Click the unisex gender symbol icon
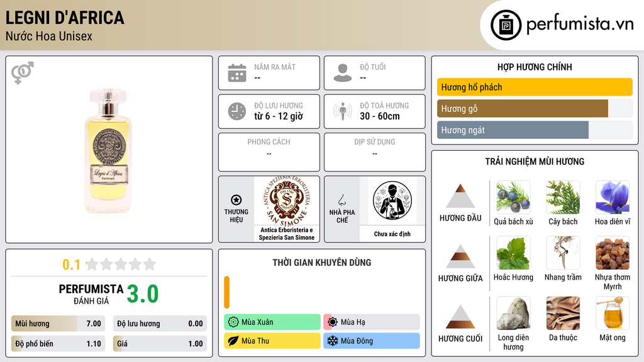The image size is (644, 362). (23, 72)
